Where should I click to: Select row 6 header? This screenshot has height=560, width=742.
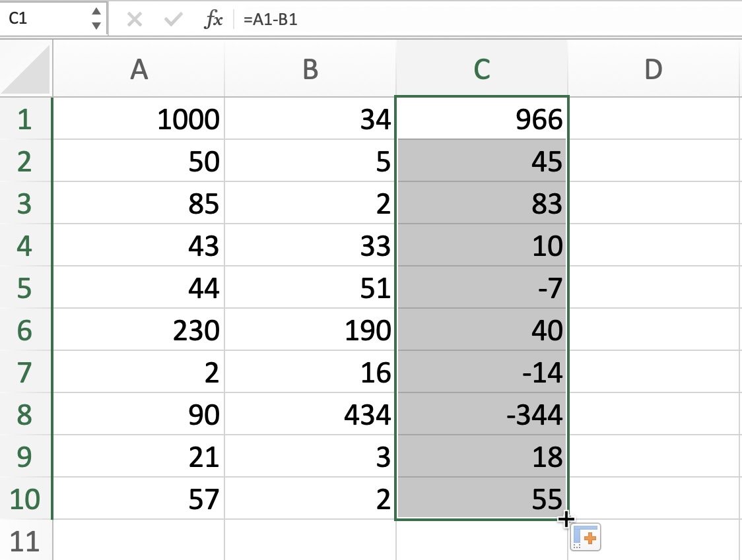(x=26, y=329)
